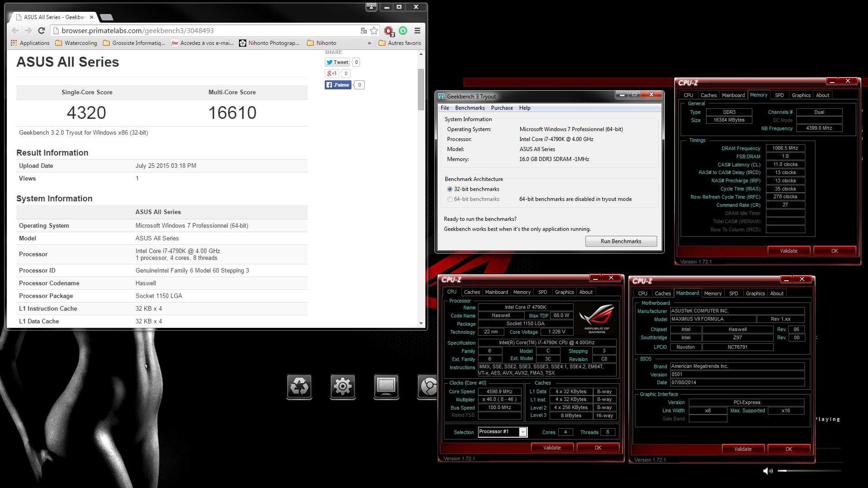Screen dimensions: 868x488
Task: Open the Watercooling bookmark folder
Action: coord(76,43)
